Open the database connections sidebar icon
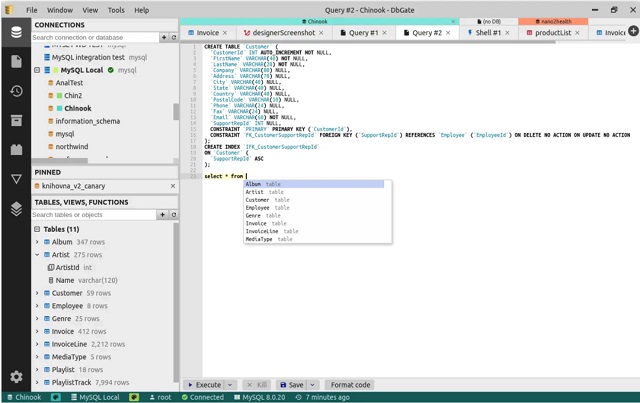Viewport: 640px width, 403px height. click(x=16, y=32)
